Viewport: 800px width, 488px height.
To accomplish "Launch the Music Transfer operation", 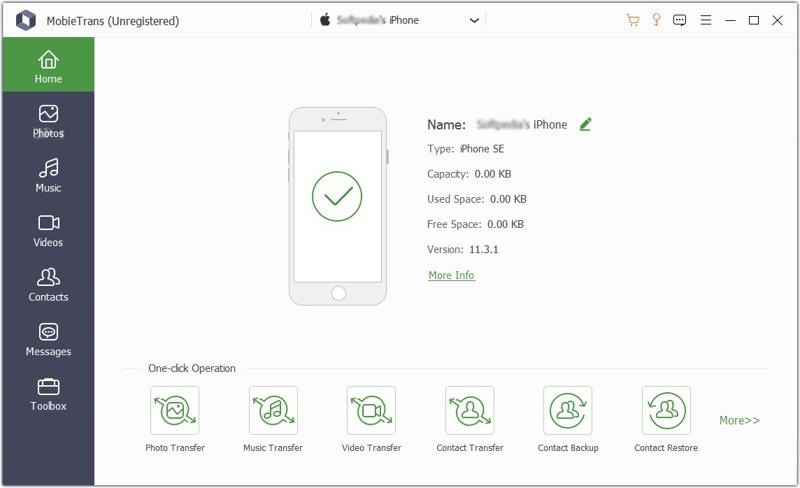I will point(273,410).
